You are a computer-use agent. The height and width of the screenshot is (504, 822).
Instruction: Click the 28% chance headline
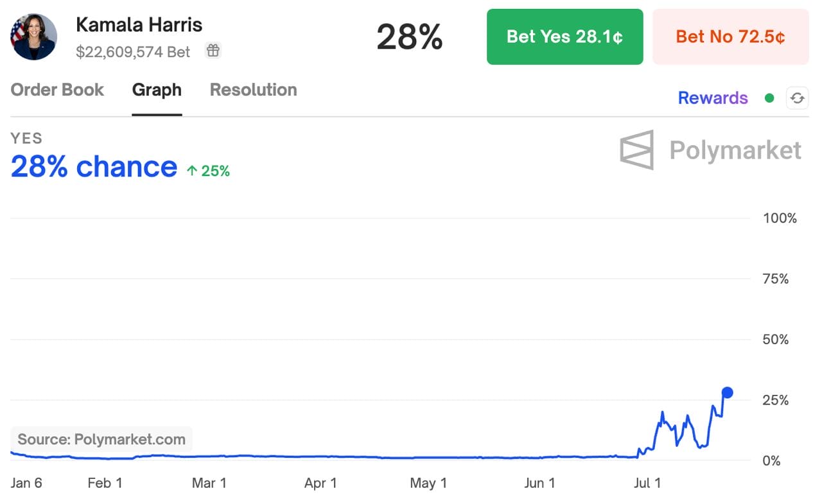point(94,166)
